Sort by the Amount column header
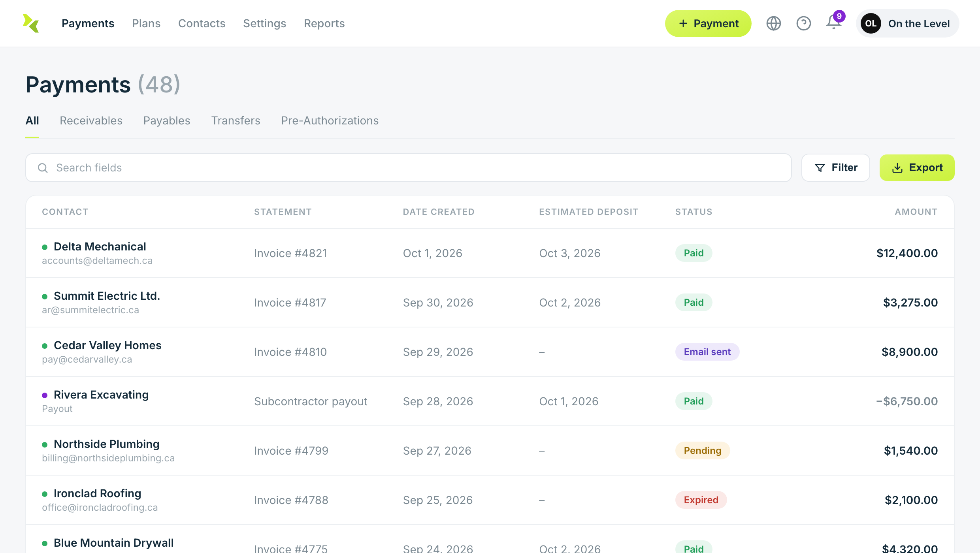 (x=916, y=212)
